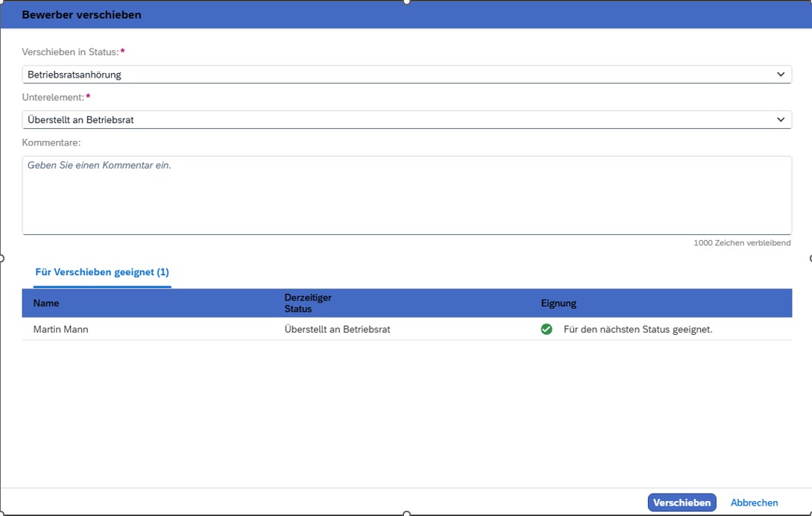This screenshot has height=516, width=812.
Task: Click the Verschieben in Status label
Action: [70, 52]
